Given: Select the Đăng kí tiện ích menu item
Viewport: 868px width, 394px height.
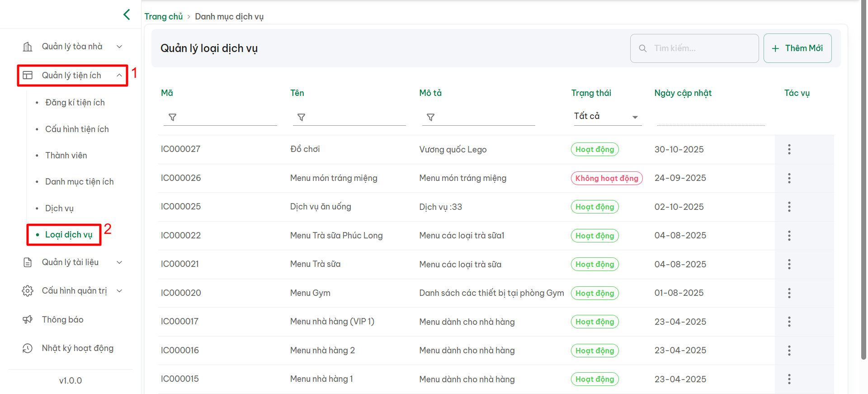Looking at the screenshot, I should click(x=75, y=103).
